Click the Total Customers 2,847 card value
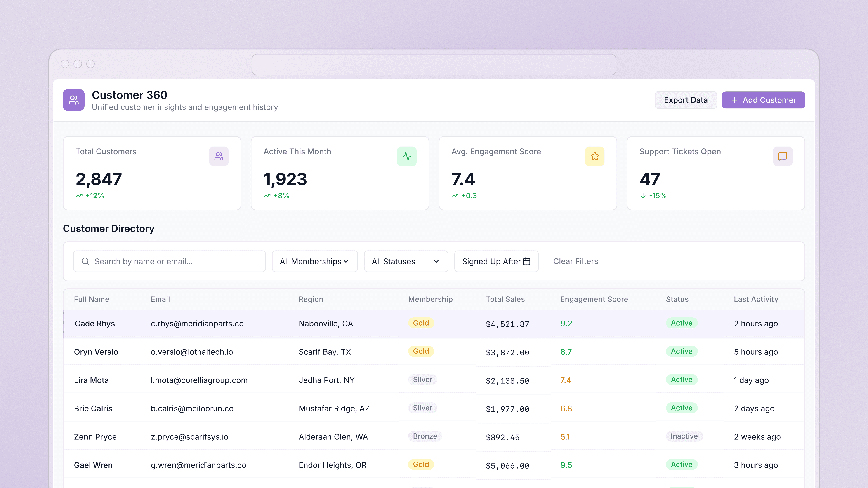The image size is (868, 488). 99,179
